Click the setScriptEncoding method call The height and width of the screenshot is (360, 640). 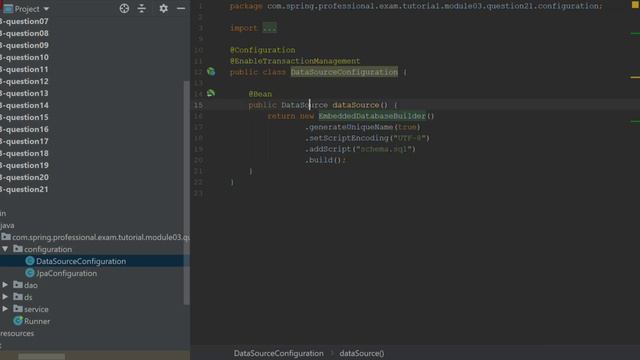pos(349,138)
